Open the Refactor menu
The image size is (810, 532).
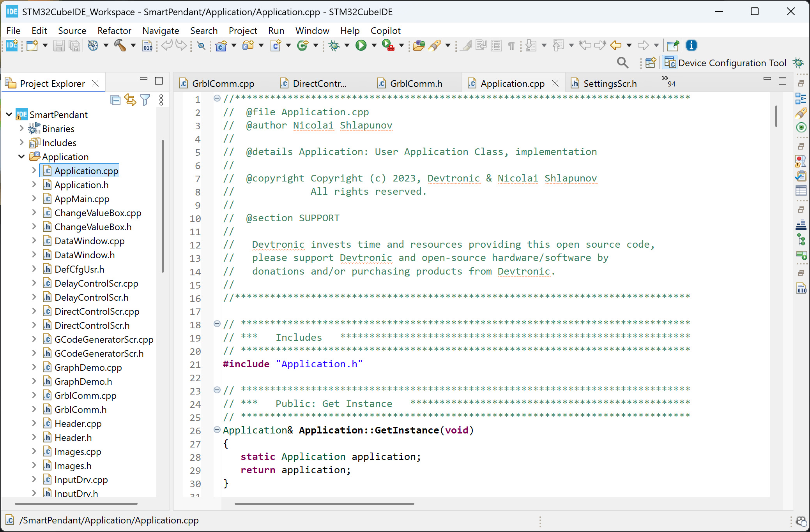[114, 30]
